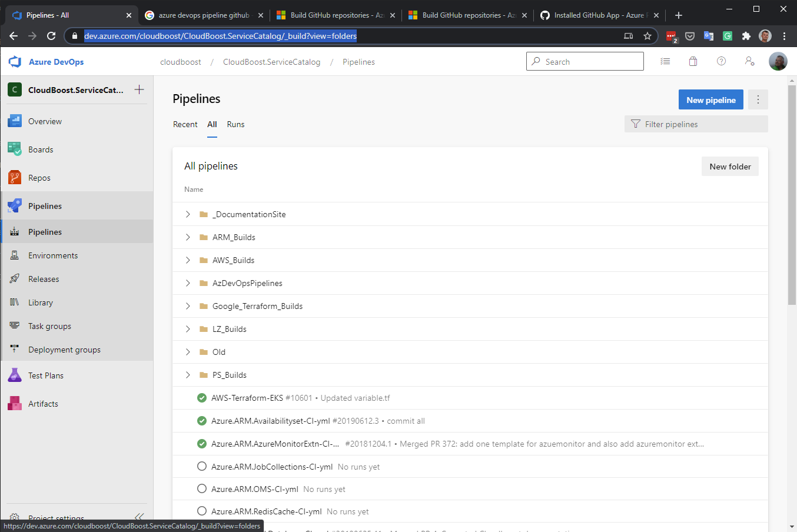Collapse the sidebar with the double chevron

[140, 516]
